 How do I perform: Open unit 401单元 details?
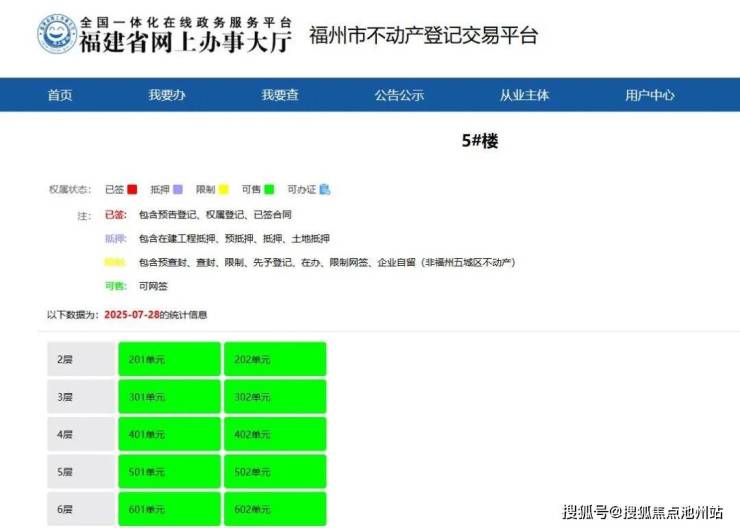[169, 435]
